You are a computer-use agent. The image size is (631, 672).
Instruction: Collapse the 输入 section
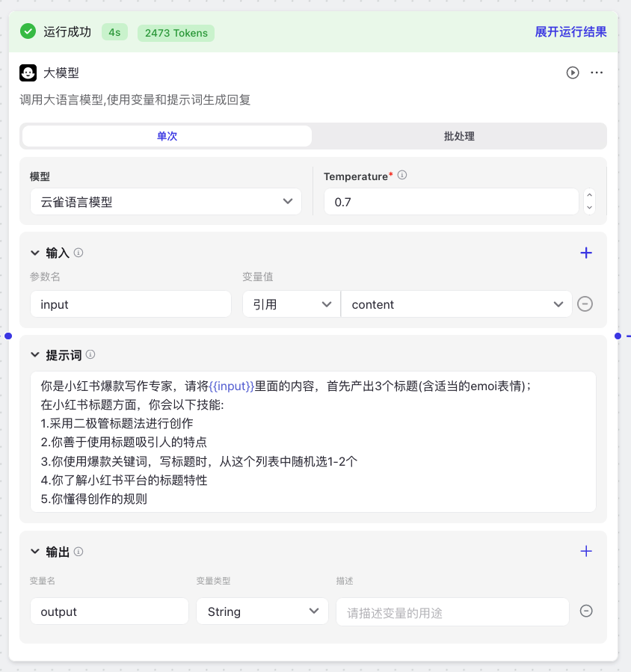[x=34, y=253]
